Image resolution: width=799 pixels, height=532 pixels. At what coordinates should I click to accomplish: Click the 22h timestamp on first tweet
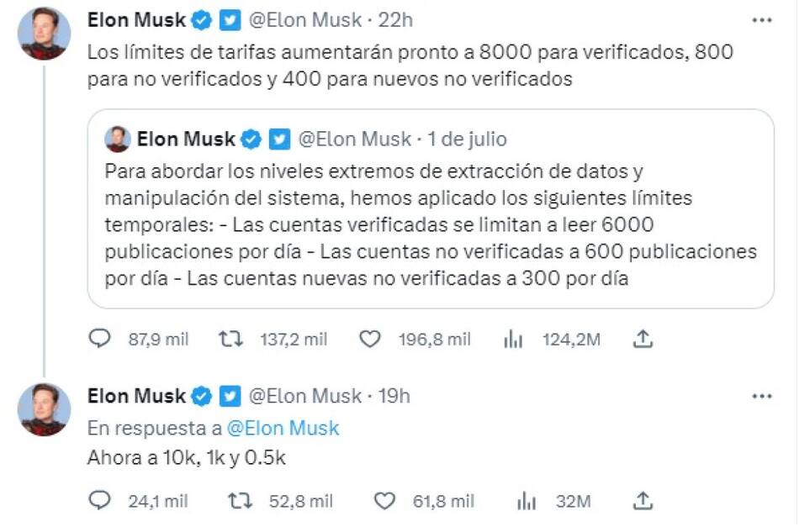[394, 19]
